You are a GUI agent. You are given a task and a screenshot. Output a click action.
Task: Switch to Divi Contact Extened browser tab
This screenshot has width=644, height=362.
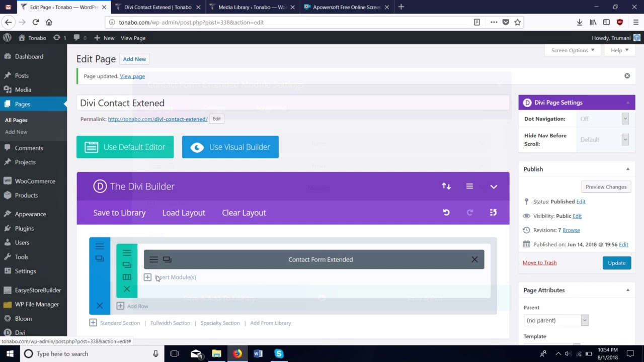157,7
